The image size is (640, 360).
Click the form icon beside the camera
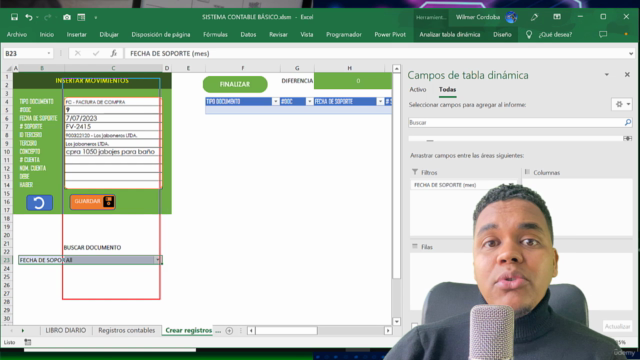[81, 17]
